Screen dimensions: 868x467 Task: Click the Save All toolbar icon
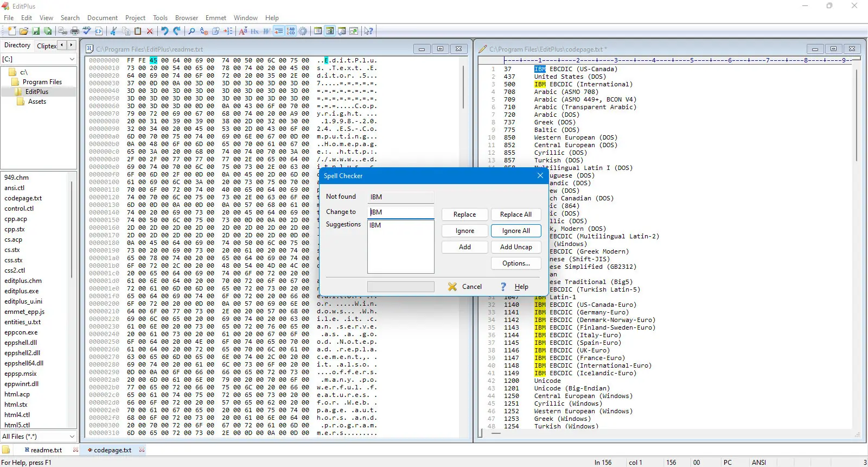pos(48,31)
